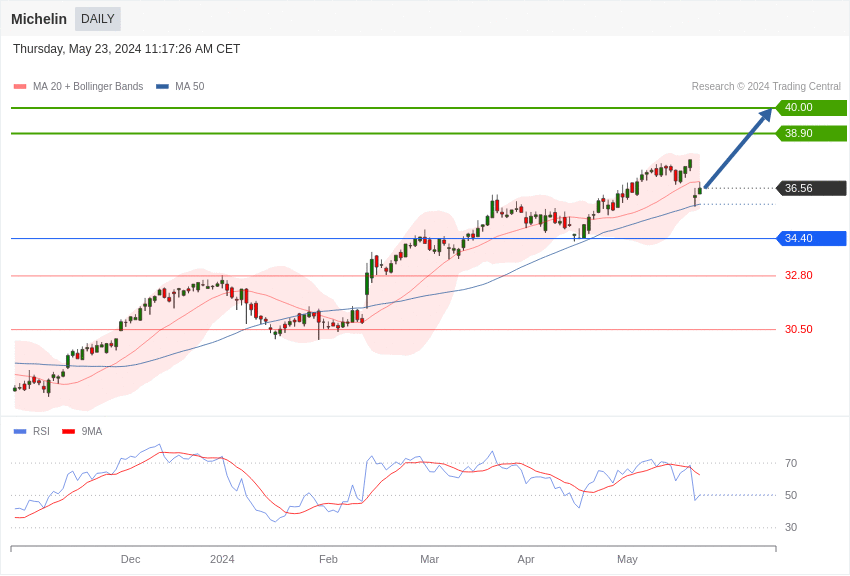The width and height of the screenshot is (850, 576).
Task: Click the RSI 30 level label
Action: 791,527
